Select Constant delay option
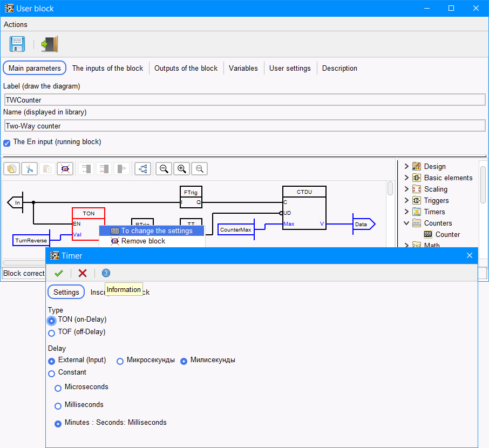Image resolution: width=489 pixels, height=448 pixels. coord(52,373)
